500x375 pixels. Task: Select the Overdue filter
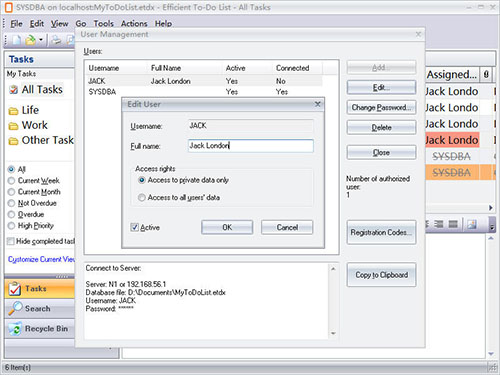point(11,214)
